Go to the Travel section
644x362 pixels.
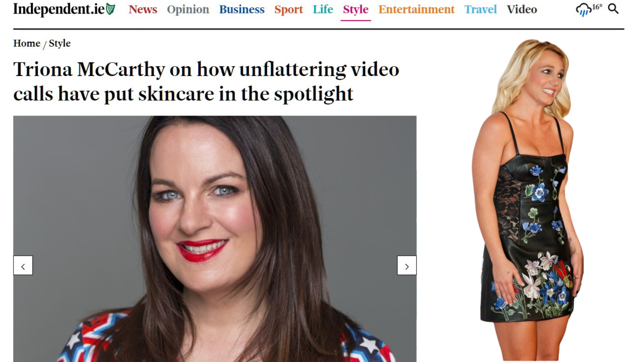[x=480, y=9]
